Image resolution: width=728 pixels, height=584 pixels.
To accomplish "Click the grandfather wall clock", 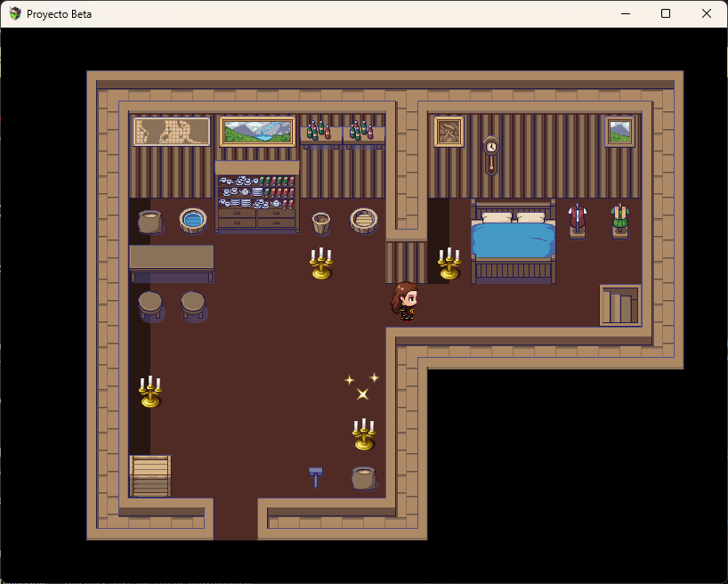I will 490,155.
